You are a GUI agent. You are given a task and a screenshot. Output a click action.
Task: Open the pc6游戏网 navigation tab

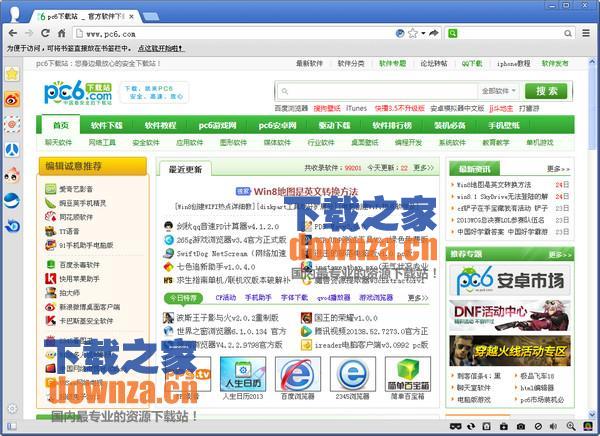pyautogui.click(x=217, y=125)
